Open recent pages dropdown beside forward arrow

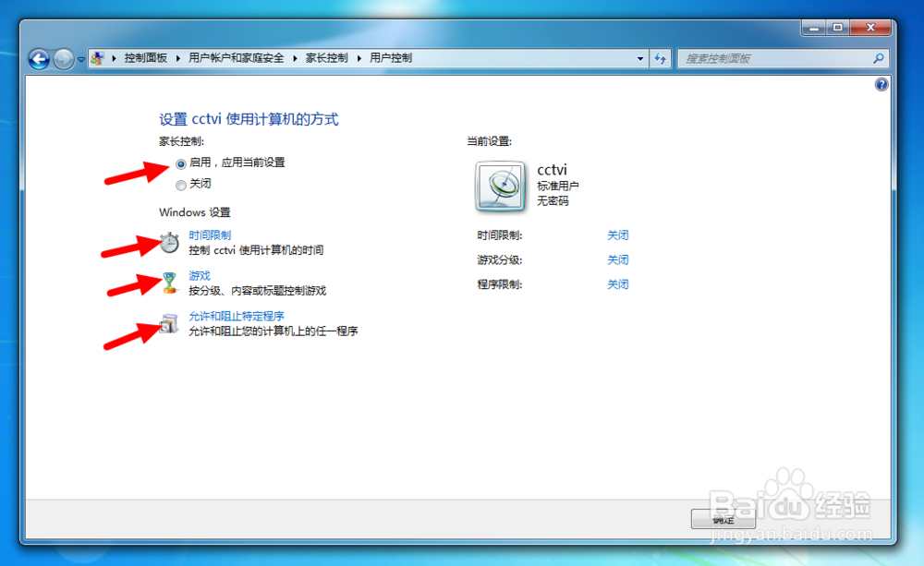(81, 59)
